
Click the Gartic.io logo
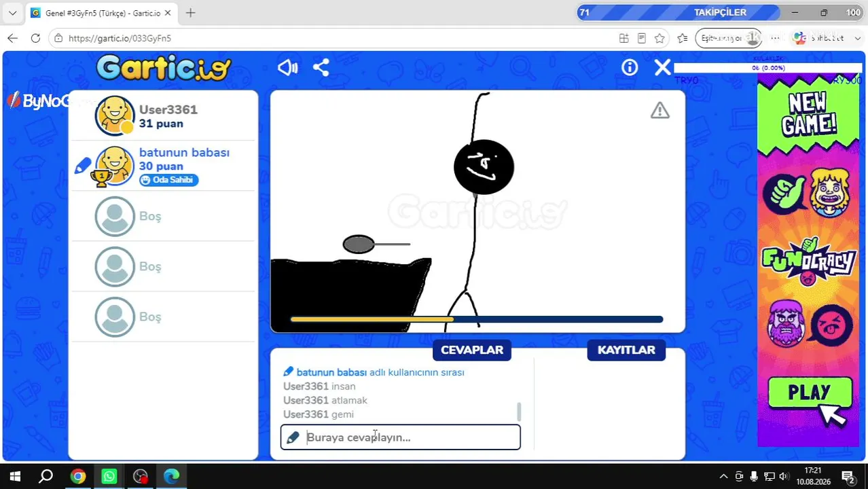click(164, 68)
